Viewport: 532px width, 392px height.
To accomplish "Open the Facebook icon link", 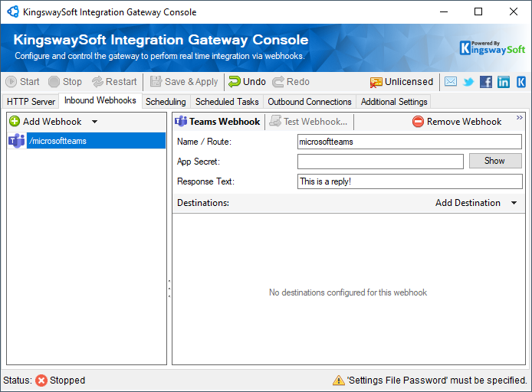I will coord(486,82).
